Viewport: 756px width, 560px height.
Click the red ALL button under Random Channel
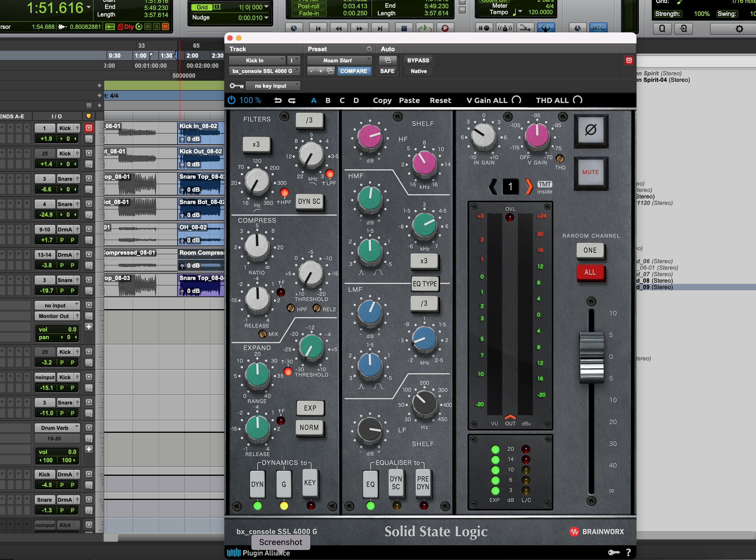(x=590, y=272)
